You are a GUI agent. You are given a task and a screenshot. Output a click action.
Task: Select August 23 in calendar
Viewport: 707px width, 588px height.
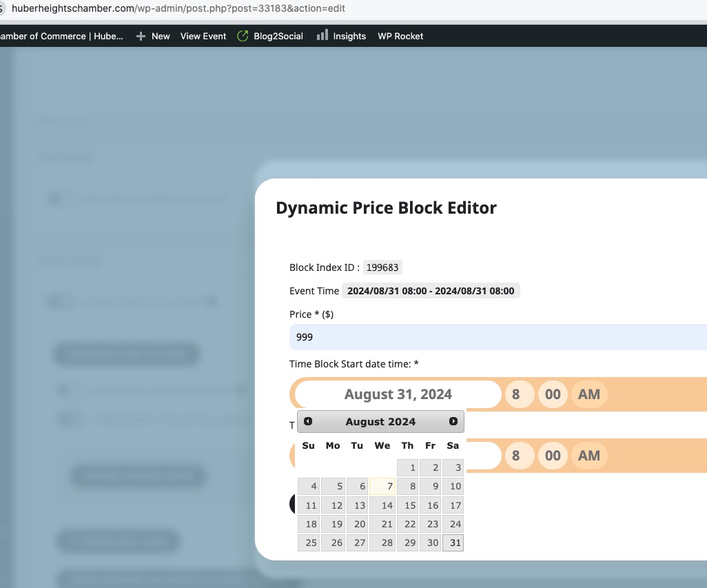coord(430,524)
